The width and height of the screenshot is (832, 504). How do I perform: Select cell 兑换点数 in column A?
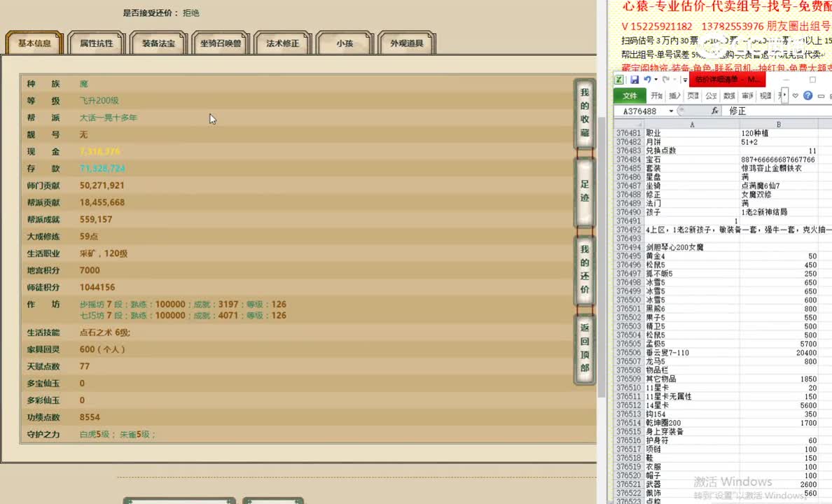click(x=692, y=150)
